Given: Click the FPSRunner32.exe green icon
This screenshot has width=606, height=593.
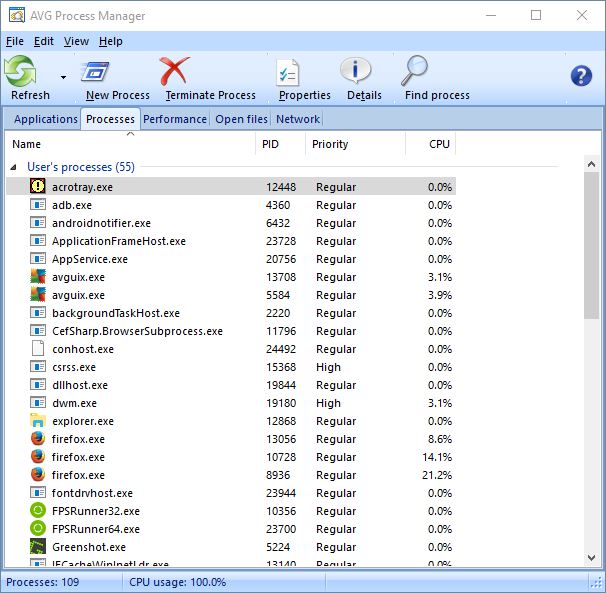Looking at the screenshot, I should tap(38, 511).
